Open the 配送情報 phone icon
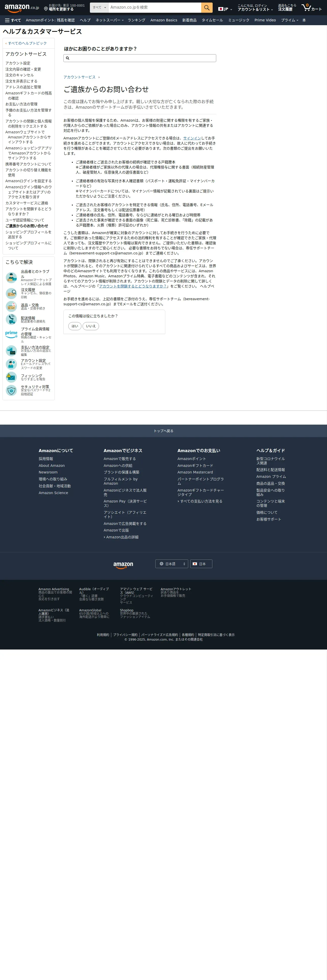Image resolution: width=327 pixels, height=980 pixels. (x=11, y=319)
